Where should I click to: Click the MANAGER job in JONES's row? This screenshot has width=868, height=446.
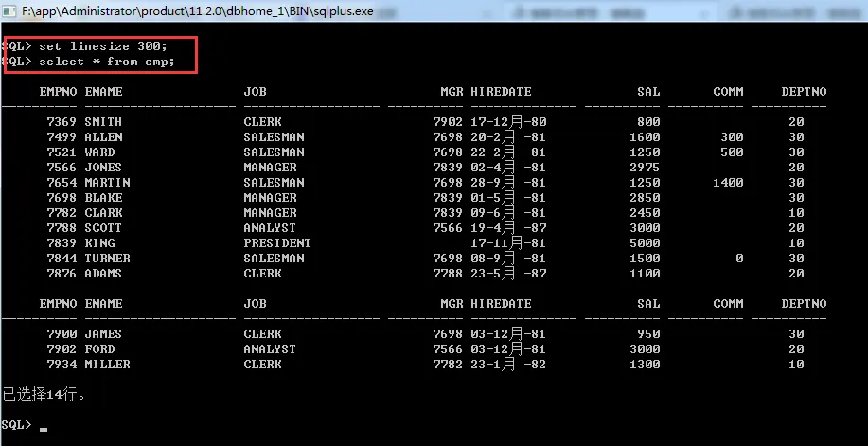pyautogui.click(x=270, y=168)
